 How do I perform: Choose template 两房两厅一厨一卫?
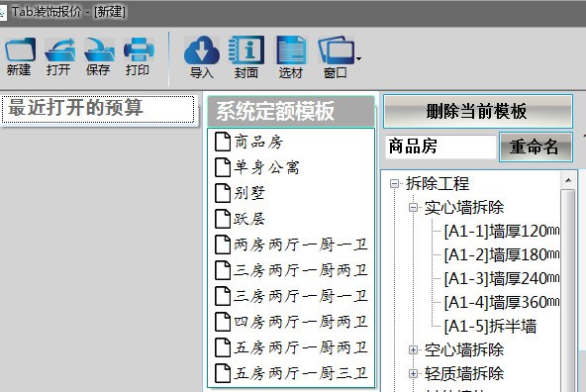click(301, 245)
